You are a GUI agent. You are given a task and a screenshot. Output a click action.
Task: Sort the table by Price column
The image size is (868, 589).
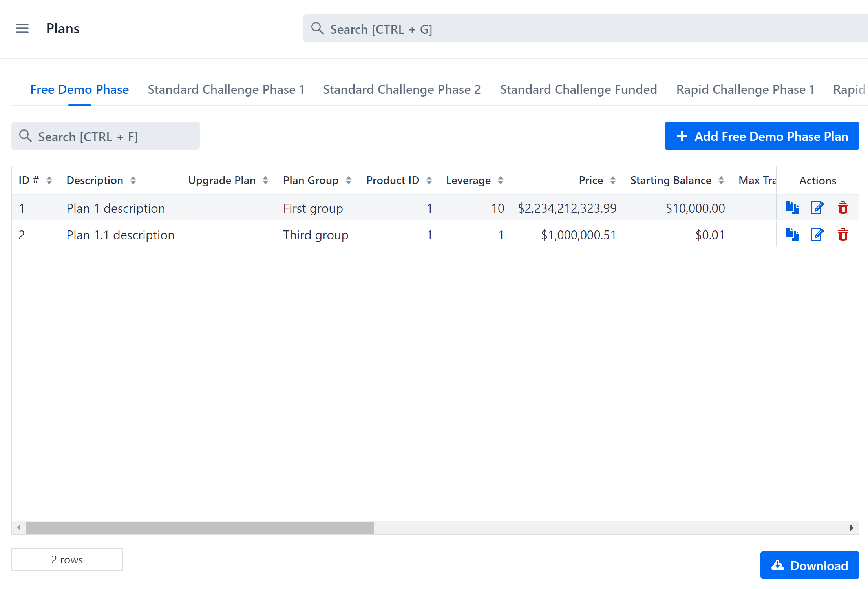point(613,180)
